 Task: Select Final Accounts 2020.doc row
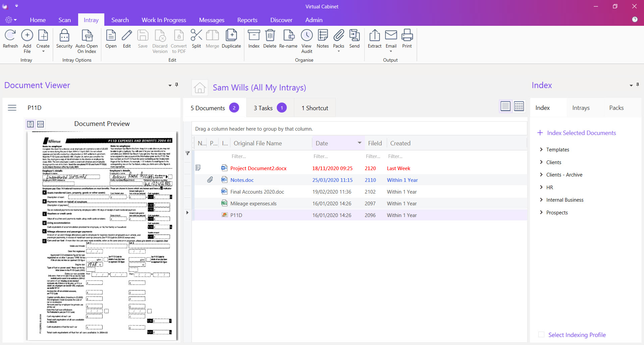[x=361, y=192]
